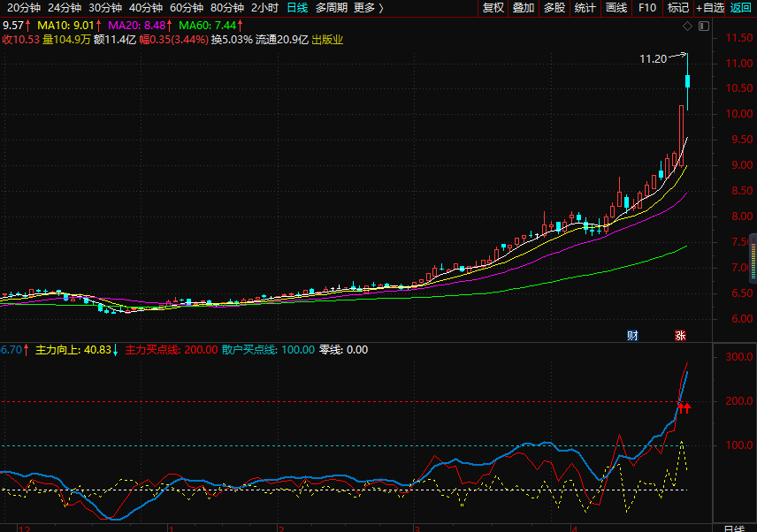Switch to the 日线 daily chart
757x532 pixels.
[x=297, y=8]
